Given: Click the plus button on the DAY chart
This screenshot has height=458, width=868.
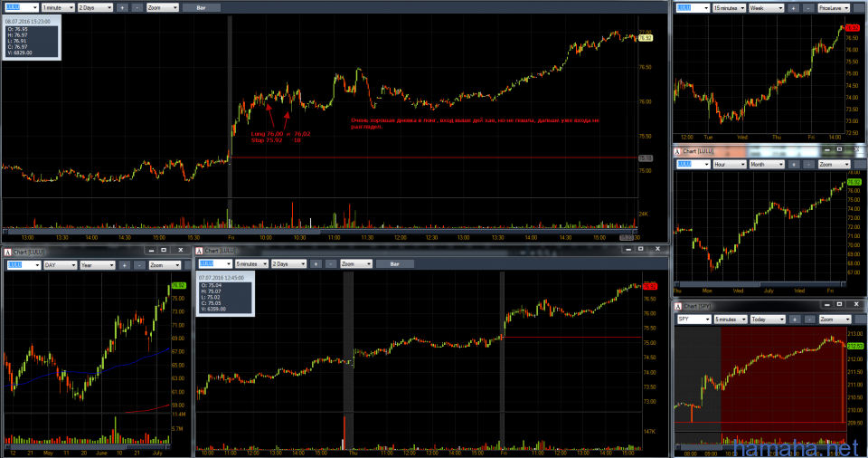Looking at the screenshot, I should (x=123, y=265).
